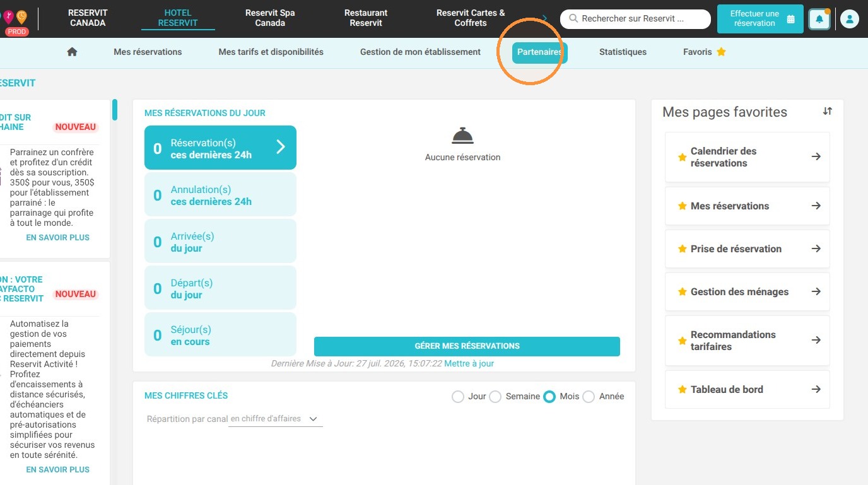Click the 'MES CHIFFRES CLÉS' heading
Viewport: 868px width, 485px height.
point(186,395)
